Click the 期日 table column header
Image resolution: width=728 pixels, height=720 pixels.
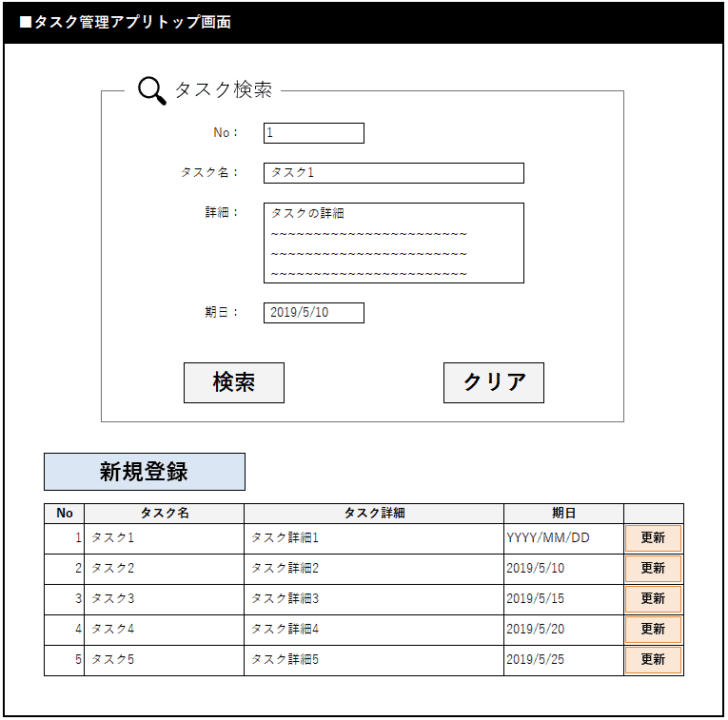(563, 514)
